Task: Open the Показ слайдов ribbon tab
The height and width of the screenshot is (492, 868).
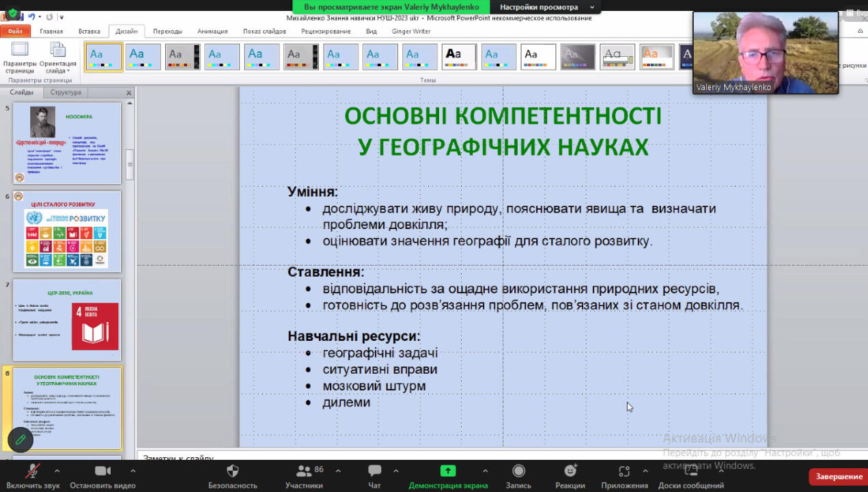Action: click(264, 31)
